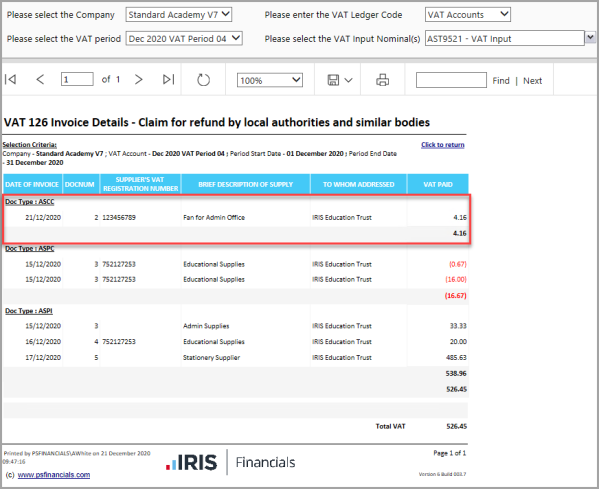Click the Fan for Admin Office description
Screen dimensions: 599x489
[214, 217]
